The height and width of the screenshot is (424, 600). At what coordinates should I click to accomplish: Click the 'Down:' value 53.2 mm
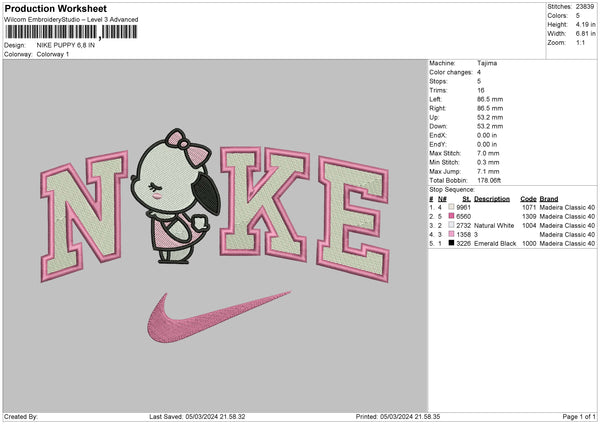coord(490,126)
